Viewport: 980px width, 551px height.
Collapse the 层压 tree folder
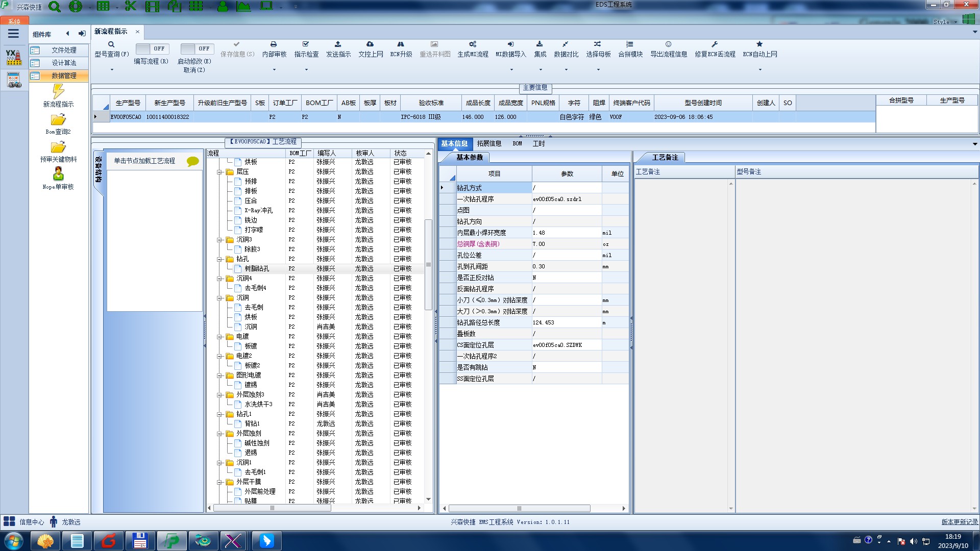click(x=219, y=172)
